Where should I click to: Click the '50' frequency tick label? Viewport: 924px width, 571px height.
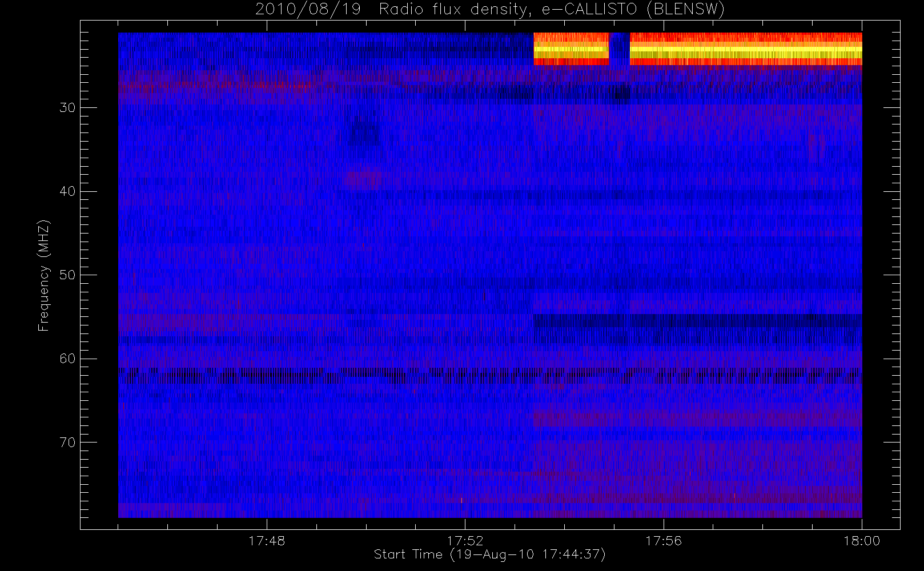click(67, 275)
